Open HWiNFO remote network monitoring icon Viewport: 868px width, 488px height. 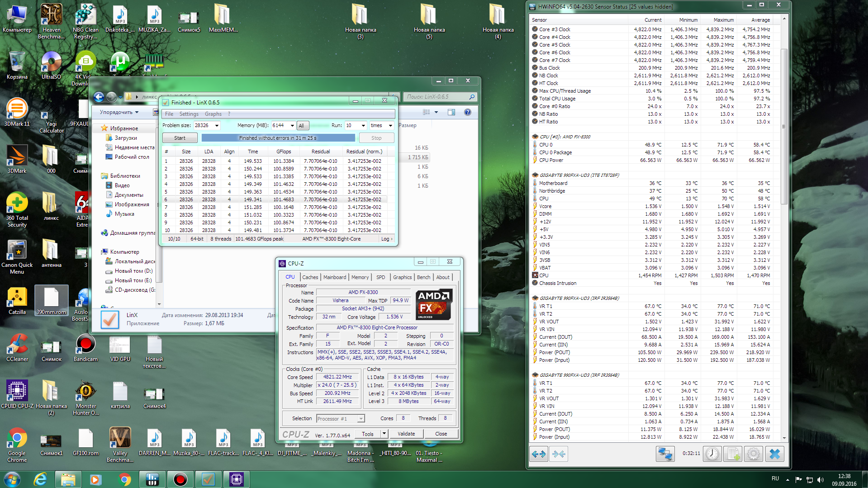665,454
